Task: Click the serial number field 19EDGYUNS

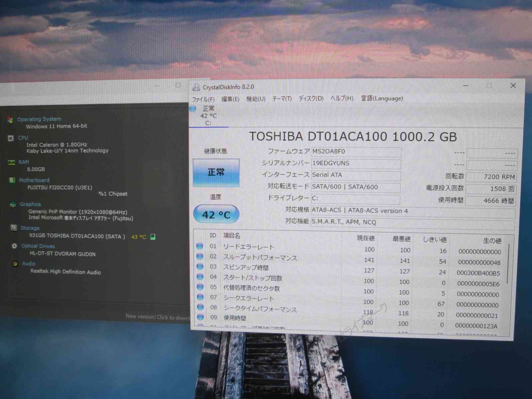Action: point(356,163)
